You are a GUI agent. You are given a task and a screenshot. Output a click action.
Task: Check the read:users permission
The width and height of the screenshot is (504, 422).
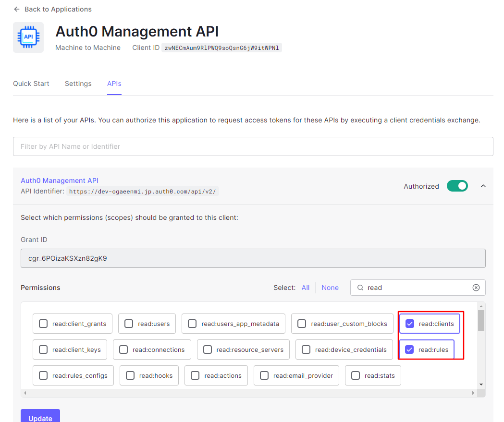point(129,324)
